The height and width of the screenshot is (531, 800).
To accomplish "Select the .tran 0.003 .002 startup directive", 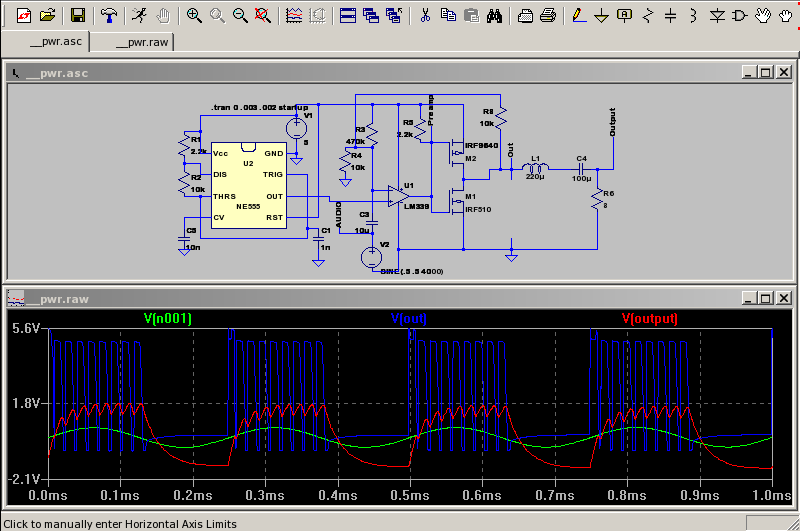I will click(x=260, y=108).
